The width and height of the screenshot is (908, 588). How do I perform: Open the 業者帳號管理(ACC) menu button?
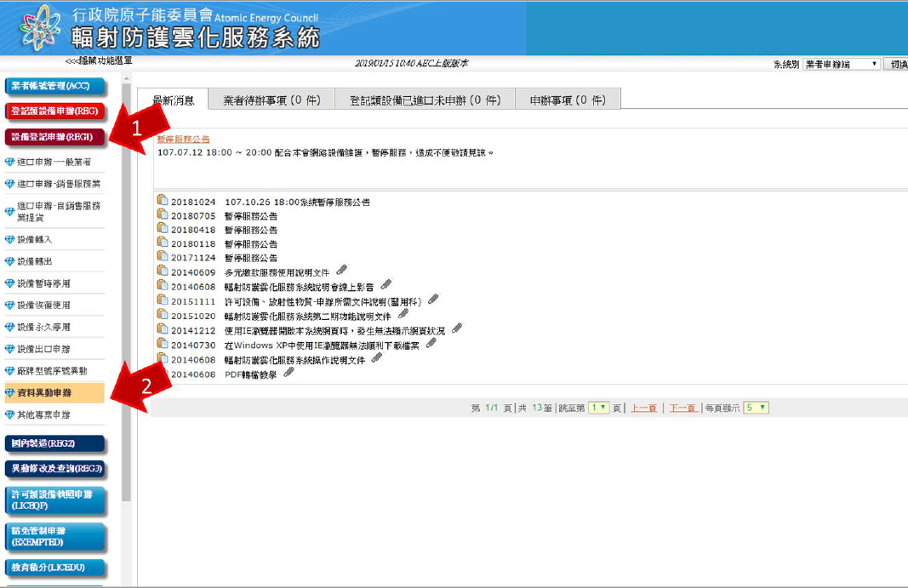54,86
